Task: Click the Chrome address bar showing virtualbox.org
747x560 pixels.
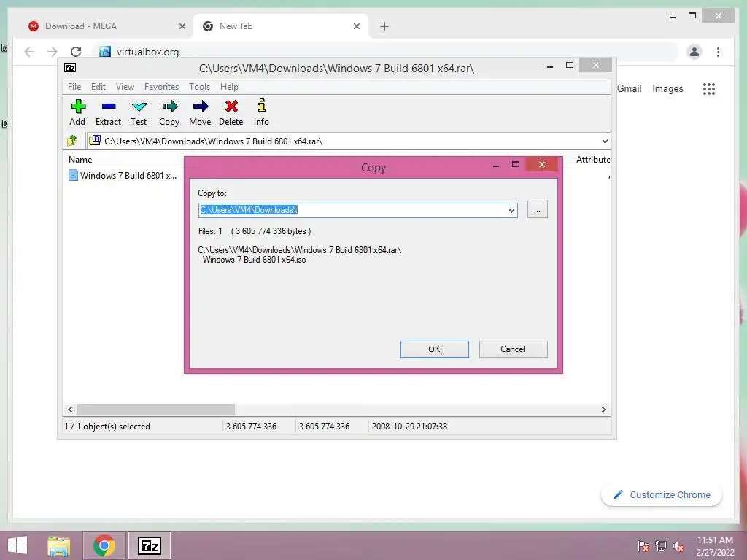Action: [x=386, y=52]
